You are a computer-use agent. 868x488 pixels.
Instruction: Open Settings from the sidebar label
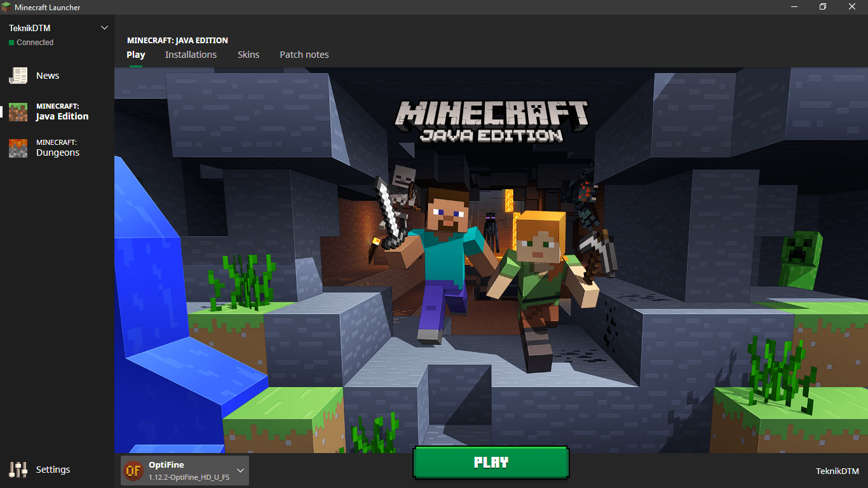point(53,470)
